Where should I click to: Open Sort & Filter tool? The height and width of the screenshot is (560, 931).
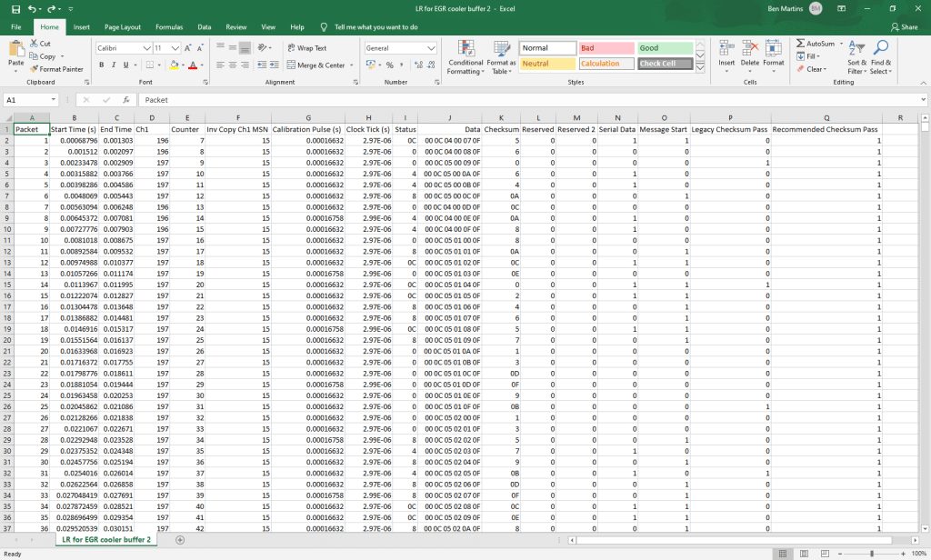coord(856,57)
